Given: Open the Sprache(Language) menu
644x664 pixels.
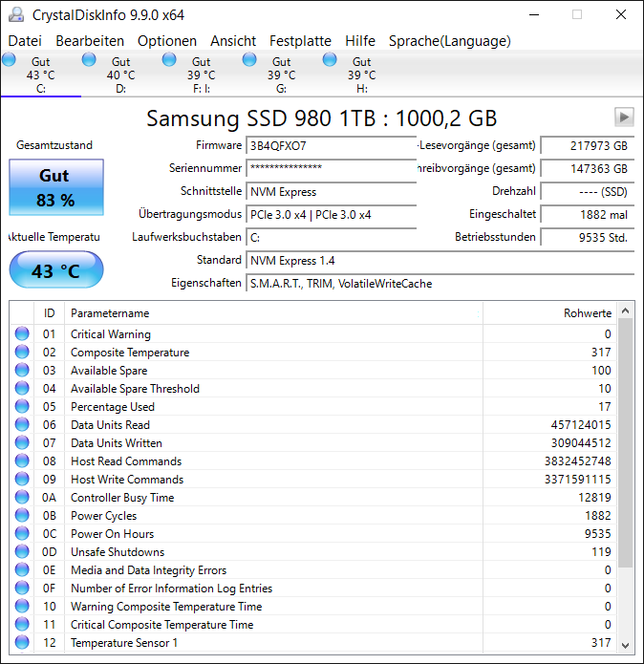Looking at the screenshot, I should (x=450, y=41).
